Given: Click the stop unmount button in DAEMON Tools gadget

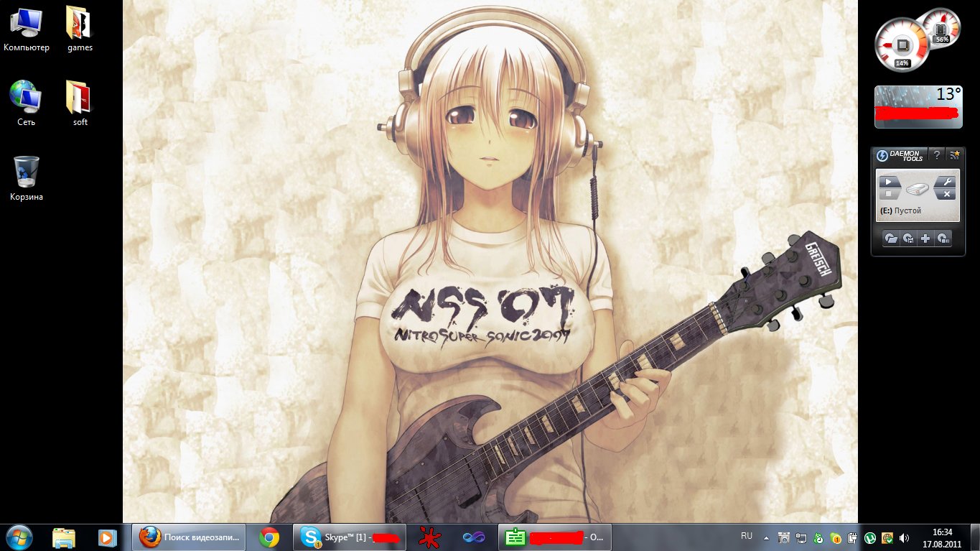Looking at the screenshot, I should coord(889,195).
